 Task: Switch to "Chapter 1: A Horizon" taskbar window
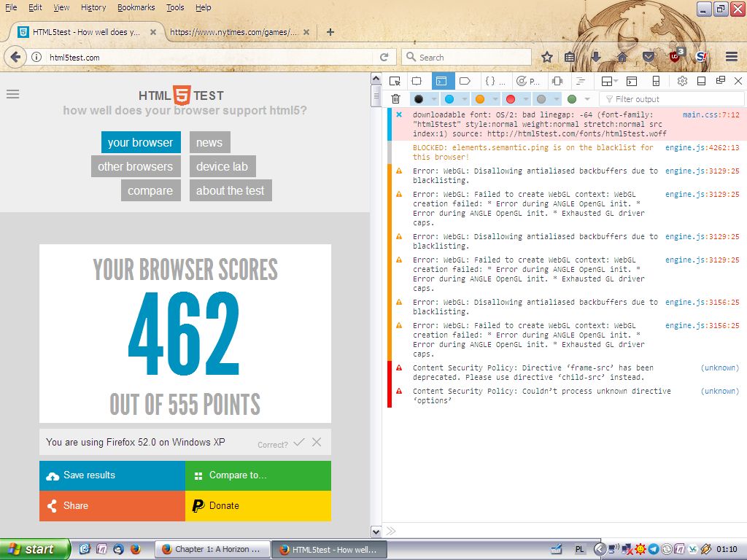[212, 549]
